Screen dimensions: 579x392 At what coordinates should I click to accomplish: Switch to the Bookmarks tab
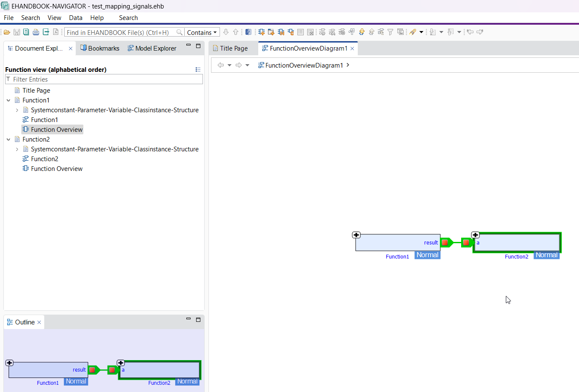click(100, 48)
